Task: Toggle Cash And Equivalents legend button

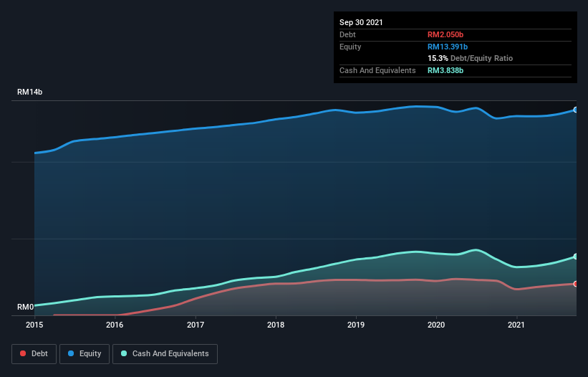Action: click(x=165, y=354)
